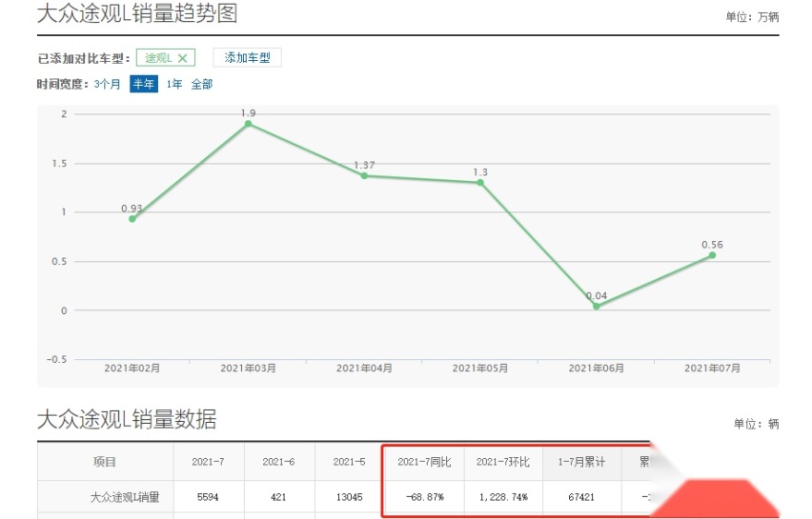Click the 2021年02月 axis label
This screenshot has width=812, height=519.
(132, 368)
